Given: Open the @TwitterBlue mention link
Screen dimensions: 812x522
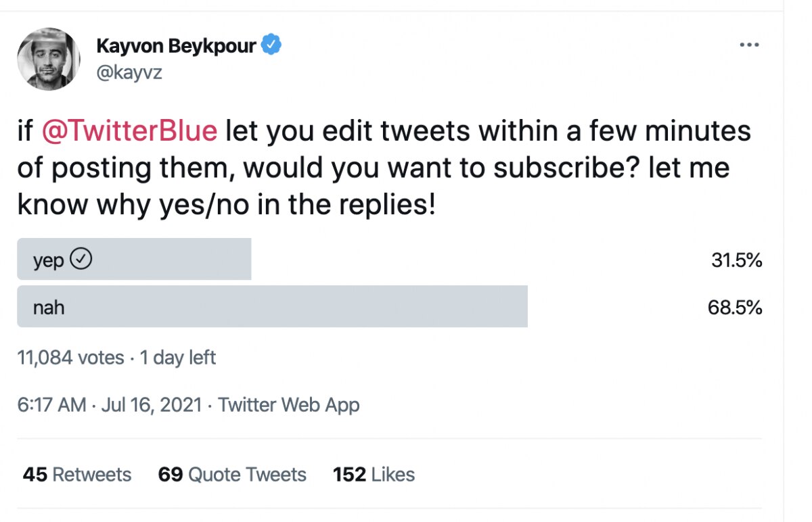Looking at the screenshot, I should pyautogui.click(x=129, y=130).
